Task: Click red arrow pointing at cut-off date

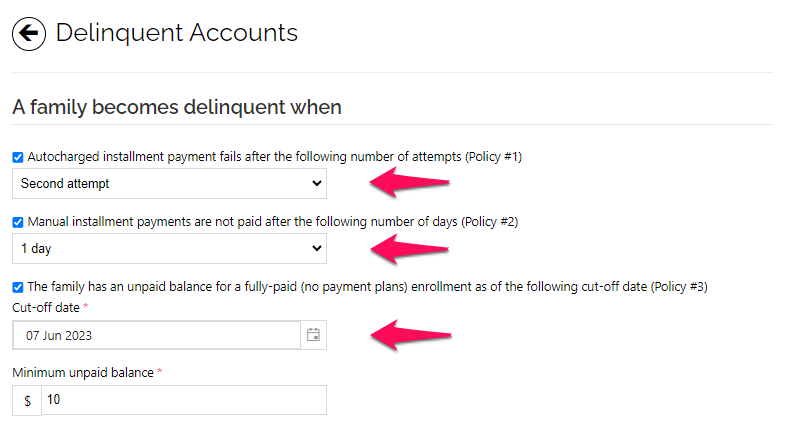Action: [x=411, y=335]
